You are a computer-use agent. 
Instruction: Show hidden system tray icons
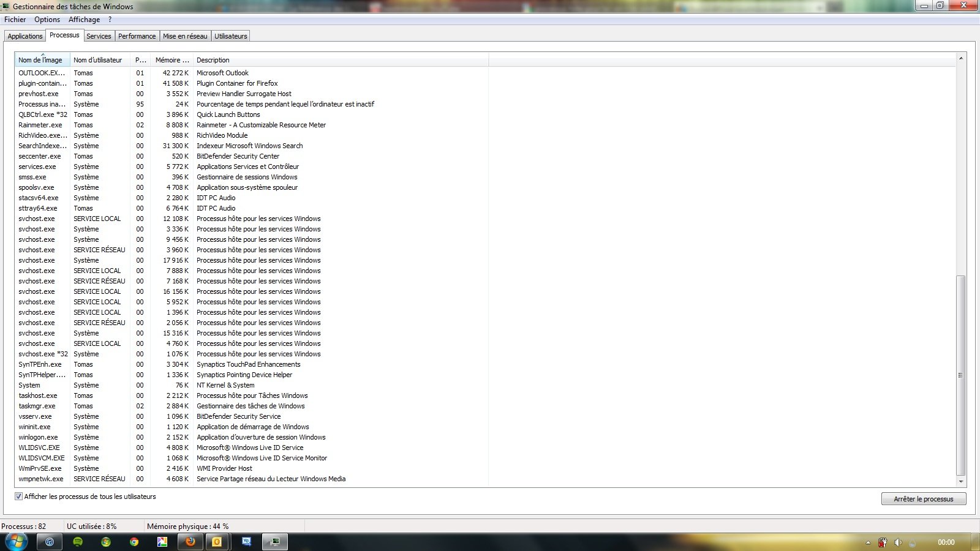pos(868,542)
